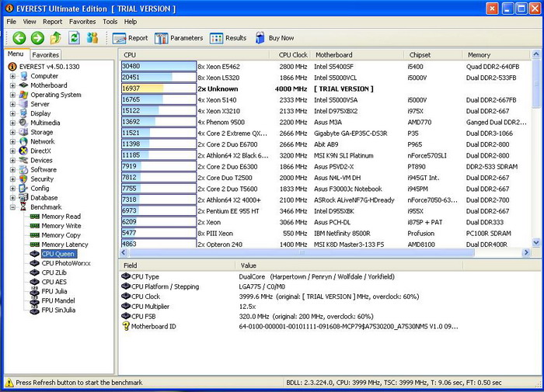
Task: Select the Server tree item
Action: pyautogui.click(x=40, y=104)
